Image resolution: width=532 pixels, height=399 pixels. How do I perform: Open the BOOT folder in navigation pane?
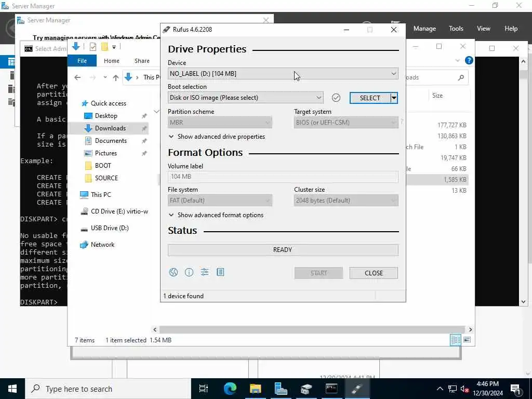(98, 166)
